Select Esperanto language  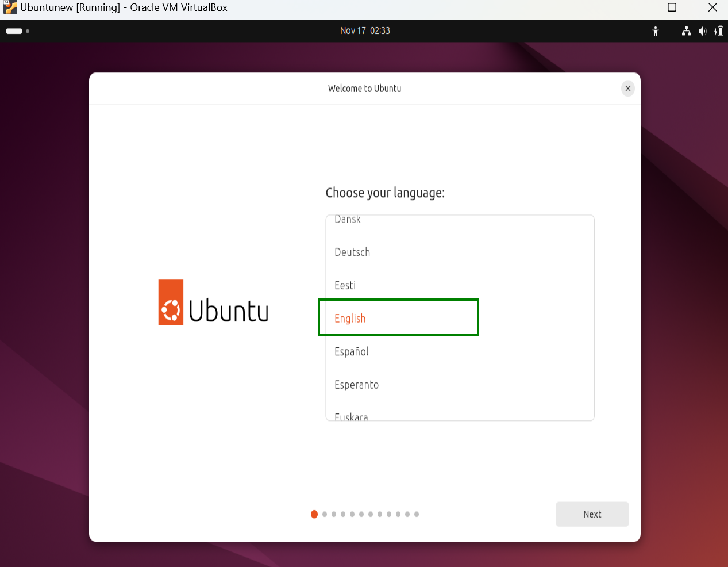point(460,385)
